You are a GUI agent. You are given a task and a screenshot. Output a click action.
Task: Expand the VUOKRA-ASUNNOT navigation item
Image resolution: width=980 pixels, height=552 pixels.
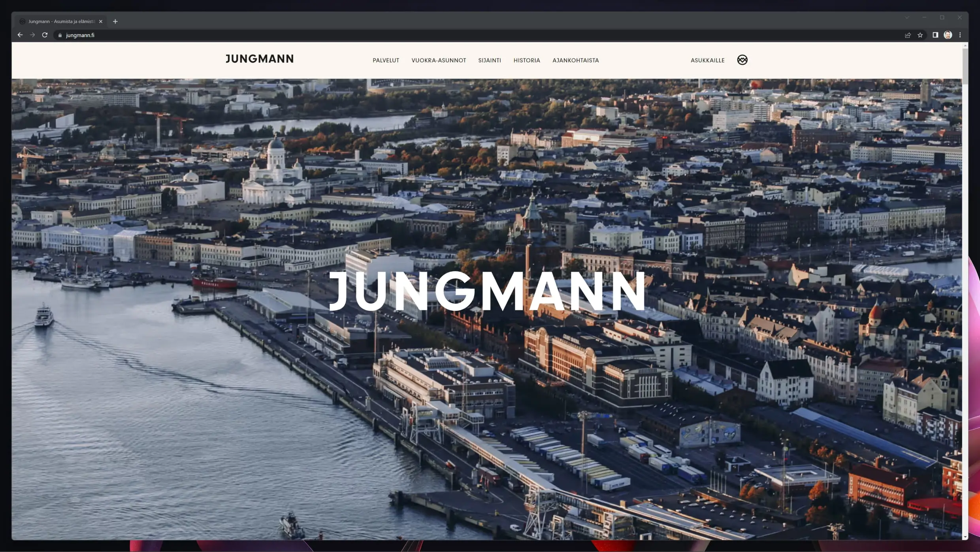pos(439,60)
